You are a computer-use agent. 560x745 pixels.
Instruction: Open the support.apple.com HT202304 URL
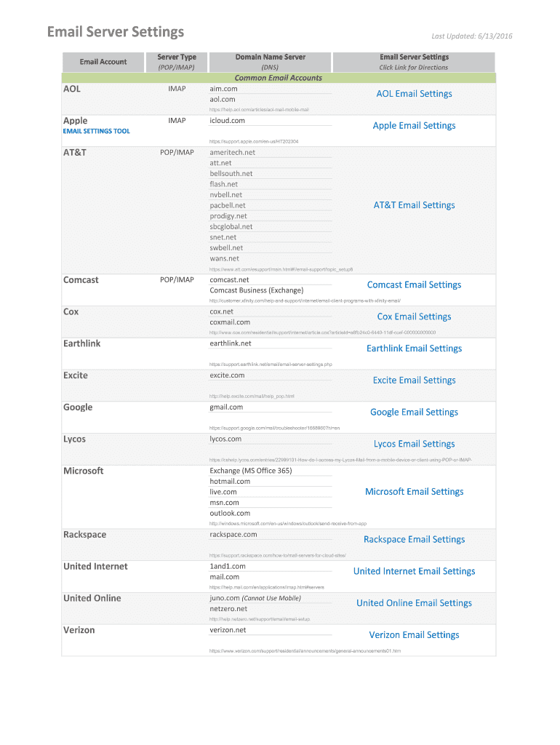pyautogui.click(x=254, y=141)
